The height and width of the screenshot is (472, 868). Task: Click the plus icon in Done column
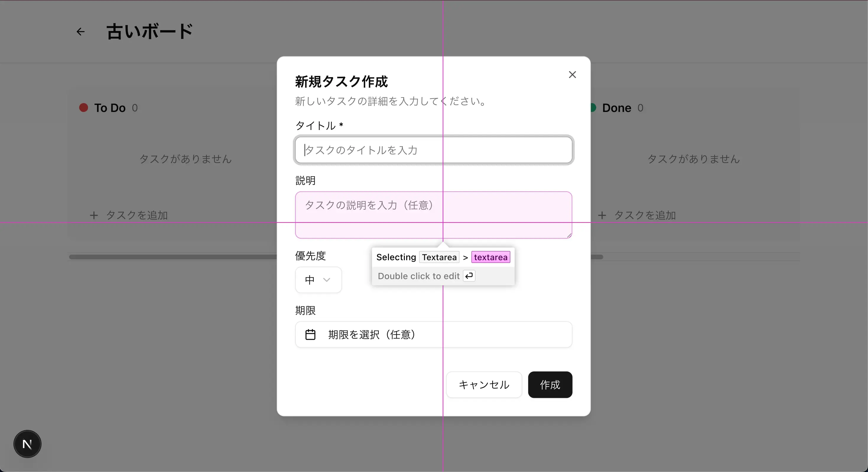(602, 215)
